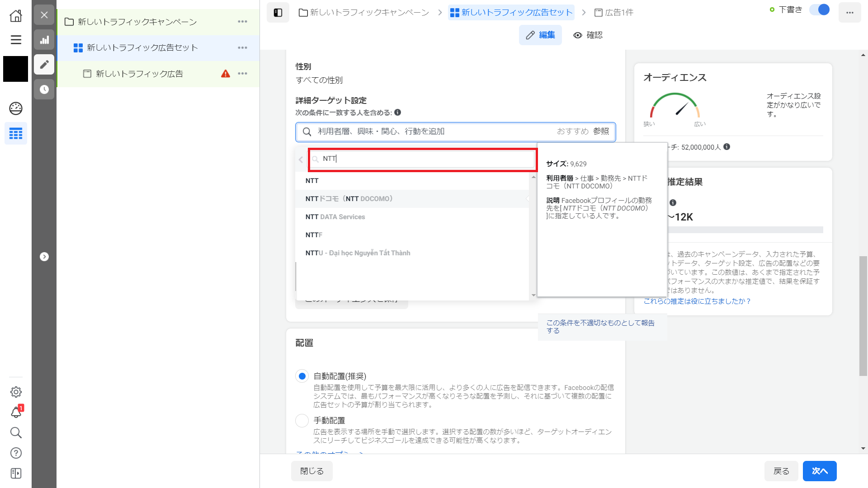Image resolution: width=868 pixels, height=488 pixels.
Task: Expand the side panel with arrow circle
Action: point(44,257)
